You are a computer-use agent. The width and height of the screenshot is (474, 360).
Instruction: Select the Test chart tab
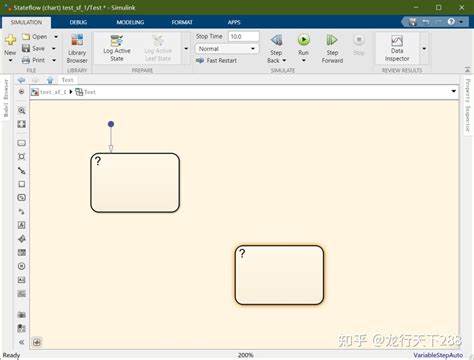click(x=67, y=80)
